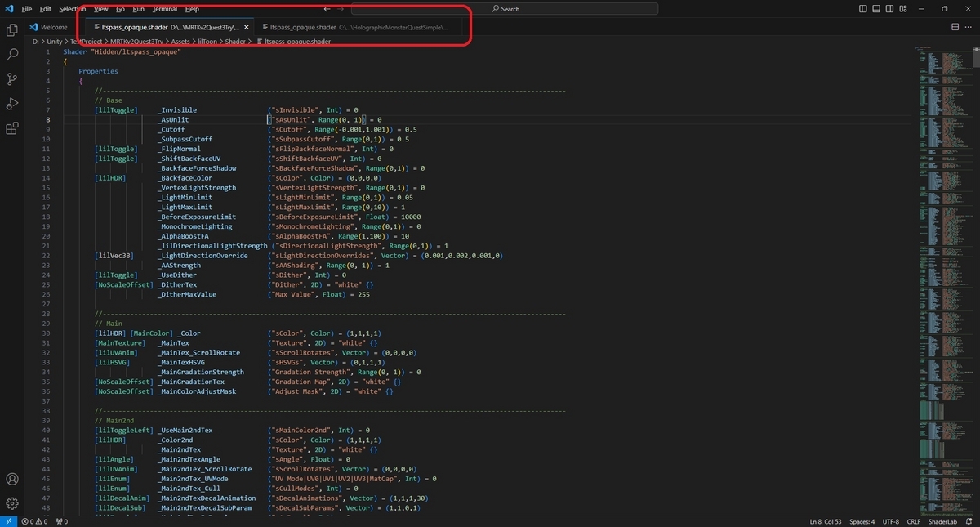Click the editor vertical scrollbar
Image resolution: width=980 pixels, height=527 pixels.
[x=976, y=281]
